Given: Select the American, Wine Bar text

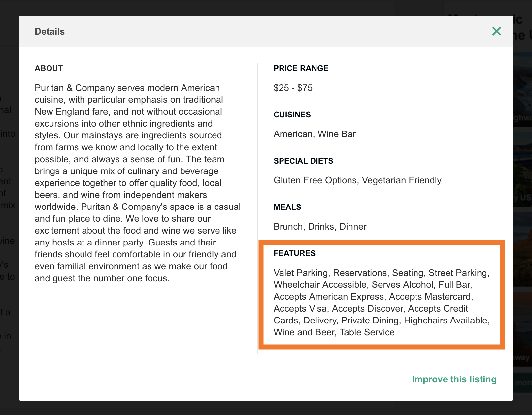Looking at the screenshot, I should click(x=315, y=134).
